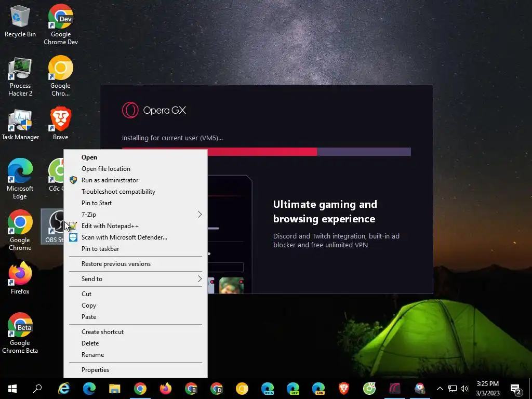Open the Google Chrome taskbar icon
The width and height of the screenshot is (532, 399).
(140, 389)
